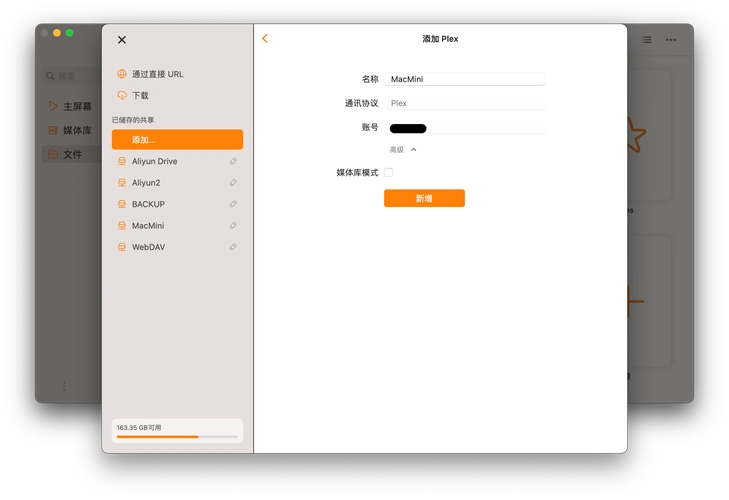Viewport: 729px width, 500px height.
Task: Open 通过直接 URL option
Action: point(158,74)
